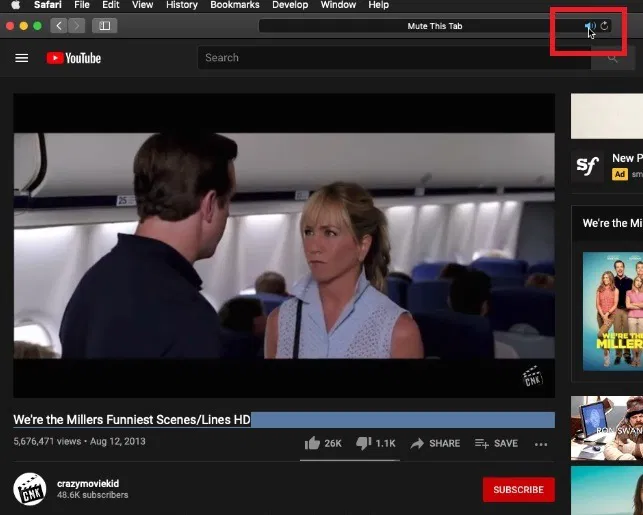Go to the YouTube home logo

tap(74, 58)
